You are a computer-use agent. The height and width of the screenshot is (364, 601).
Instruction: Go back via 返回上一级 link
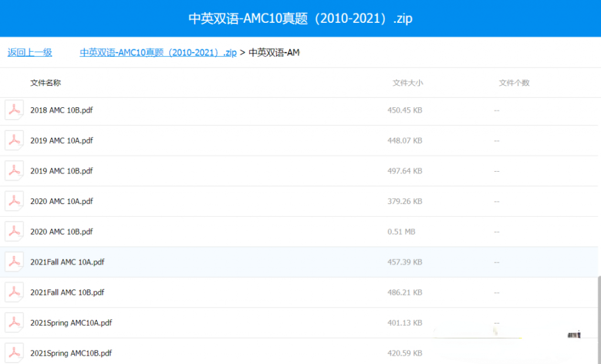[30, 52]
